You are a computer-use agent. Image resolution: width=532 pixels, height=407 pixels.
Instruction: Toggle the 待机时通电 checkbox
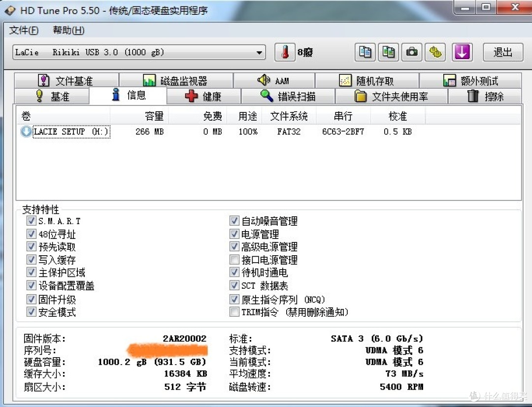234,272
